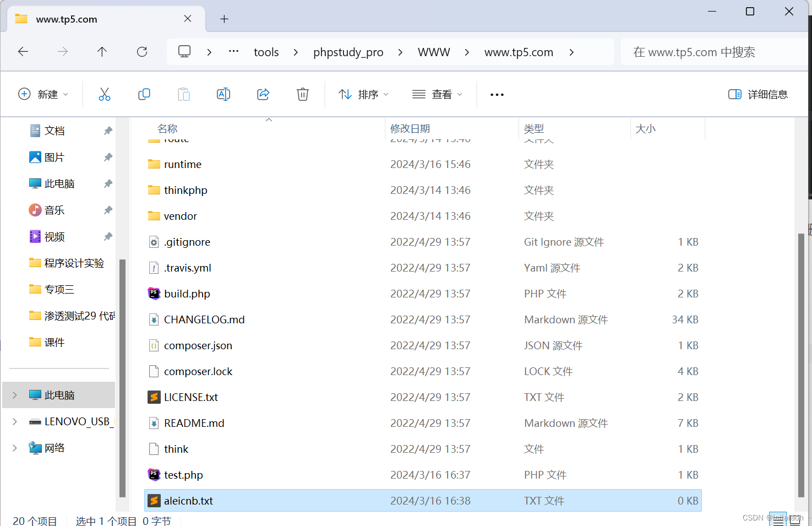Refresh the folder with the refresh icon
Image resolution: width=812 pixels, height=526 pixels.
point(141,51)
